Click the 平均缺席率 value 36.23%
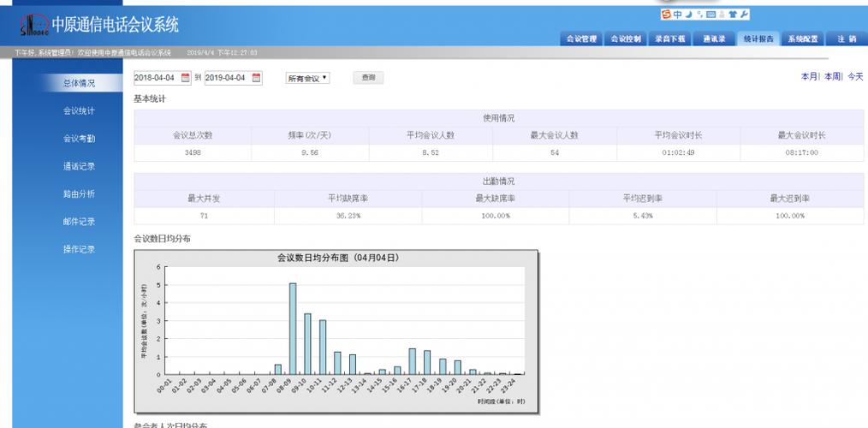Viewport: 868px width, 428px height. tap(348, 216)
